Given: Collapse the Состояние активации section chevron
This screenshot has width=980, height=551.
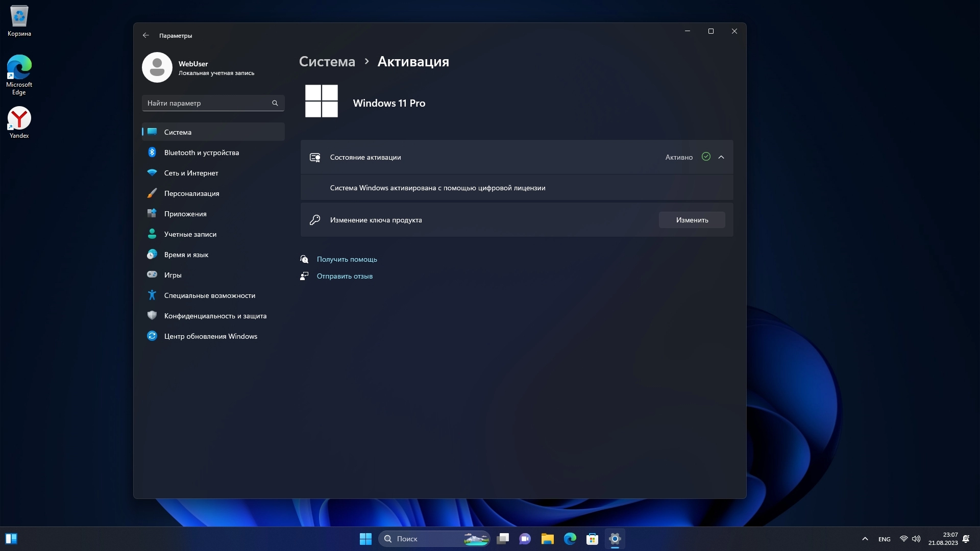Looking at the screenshot, I should [721, 157].
